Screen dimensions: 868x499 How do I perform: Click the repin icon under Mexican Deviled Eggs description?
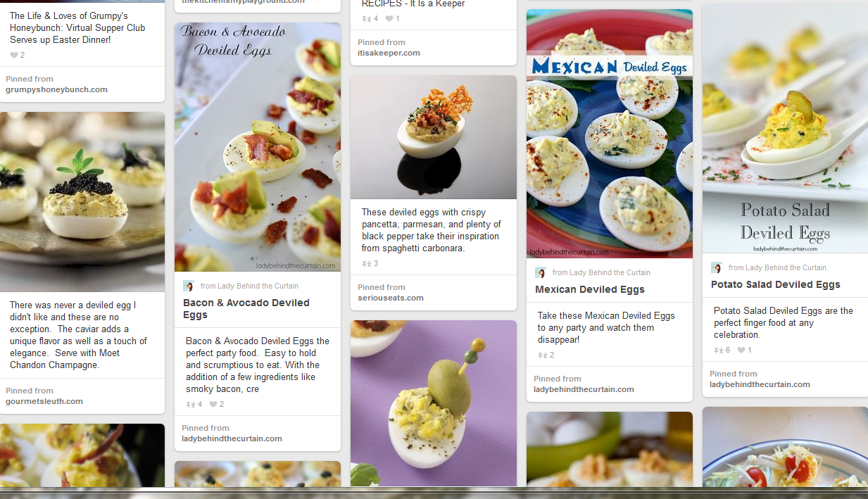[542, 355]
